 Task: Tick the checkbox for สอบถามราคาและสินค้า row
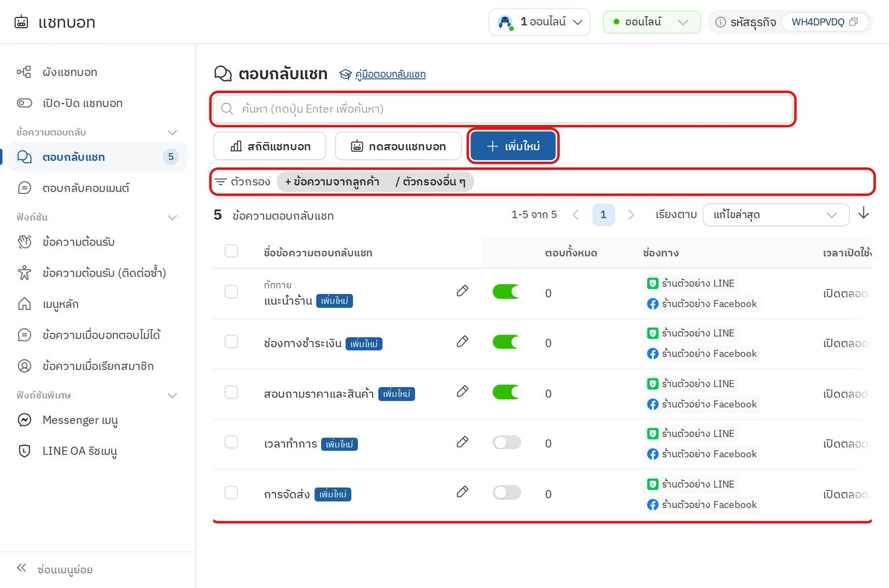click(231, 392)
